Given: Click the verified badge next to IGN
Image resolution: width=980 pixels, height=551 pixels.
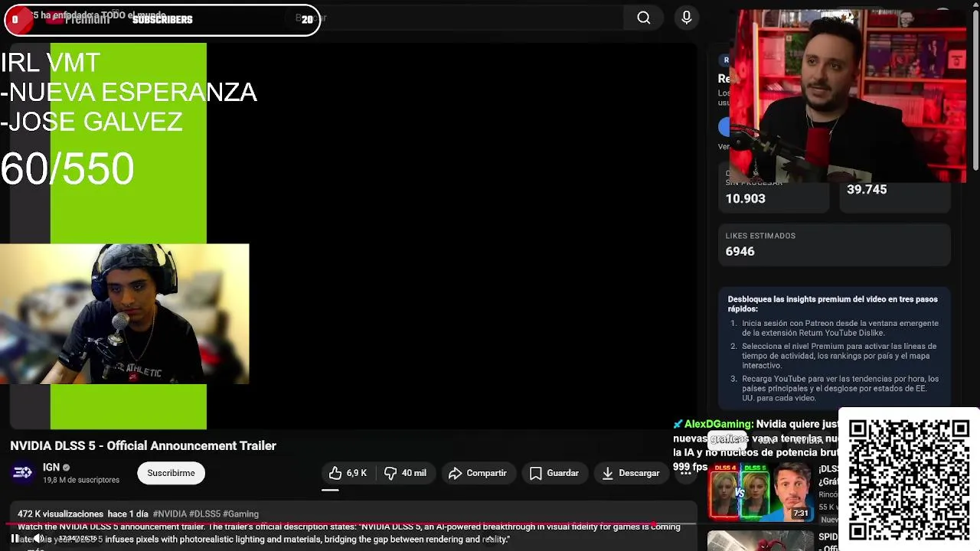Looking at the screenshot, I should (x=66, y=468).
